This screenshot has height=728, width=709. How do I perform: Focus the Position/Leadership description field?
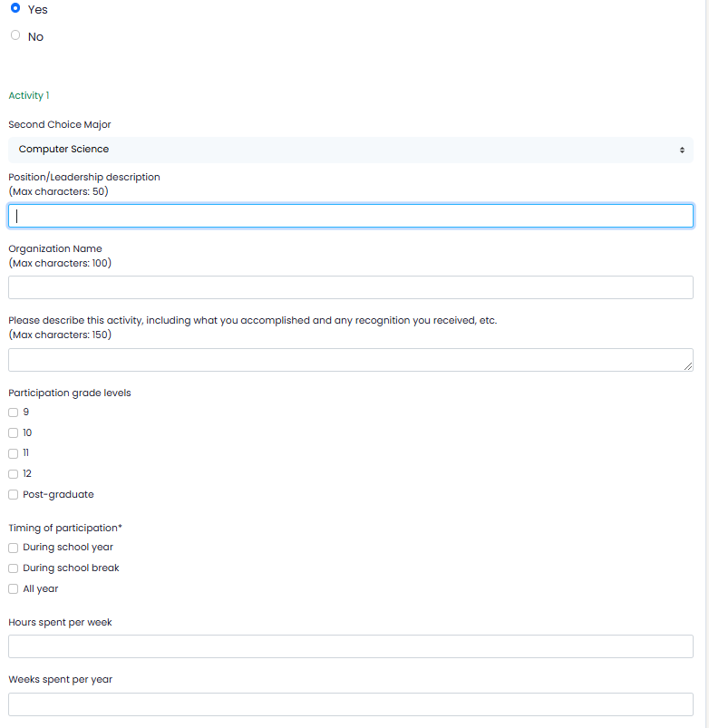(351, 216)
